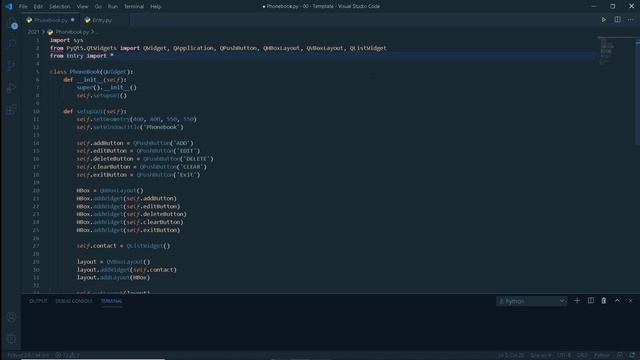This screenshot has width=640, height=360.
Task: Open the Accounts icon in activity bar
Action: (x=11, y=317)
